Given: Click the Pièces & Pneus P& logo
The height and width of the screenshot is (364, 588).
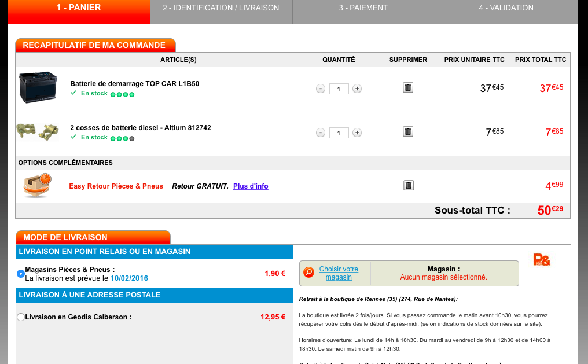Looking at the screenshot, I should [542, 259].
